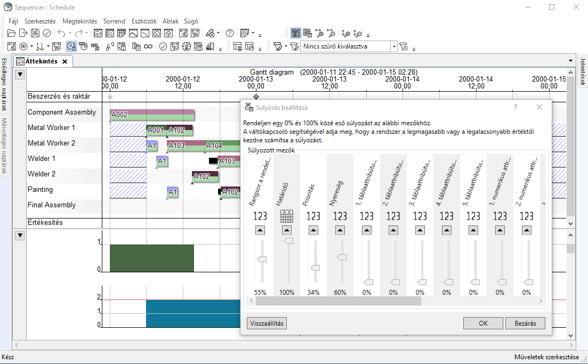Click the Visszaállítás button

coord(267,323)
